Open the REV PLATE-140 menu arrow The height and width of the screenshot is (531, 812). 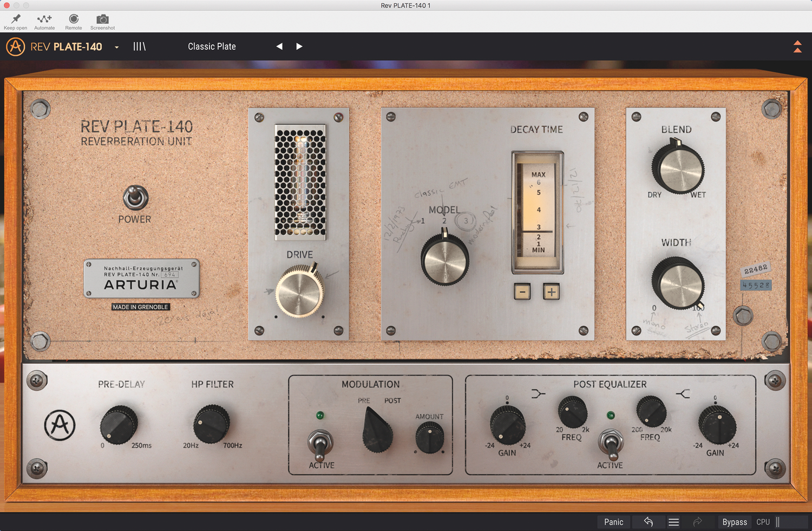[116, 47]
